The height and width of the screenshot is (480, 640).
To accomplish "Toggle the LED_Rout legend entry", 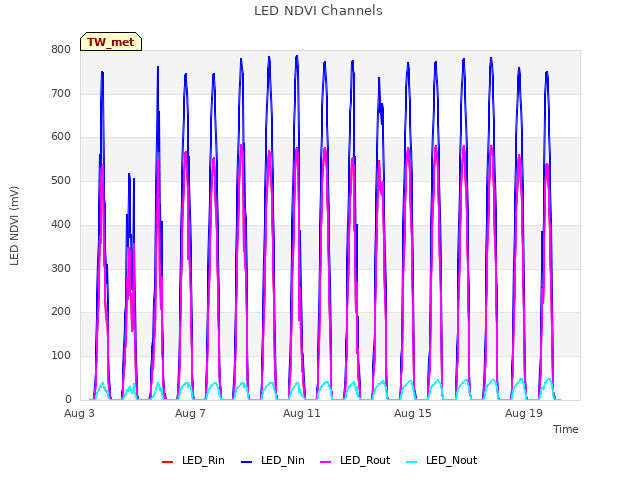I will coord(355,460).
